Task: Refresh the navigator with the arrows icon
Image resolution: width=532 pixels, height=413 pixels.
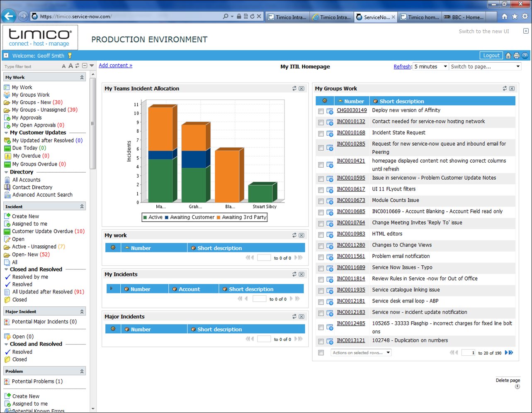Action: [78, 66]
